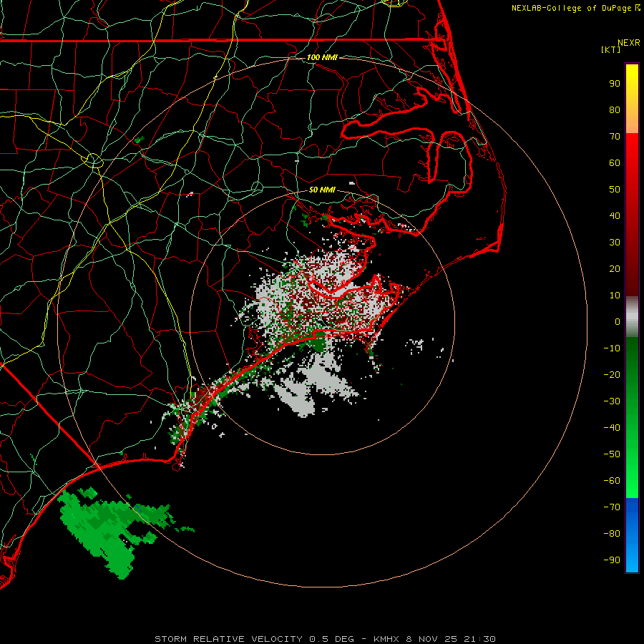Click the 70 value on the velocity scale
644x644 pixels.
(615, 137)
